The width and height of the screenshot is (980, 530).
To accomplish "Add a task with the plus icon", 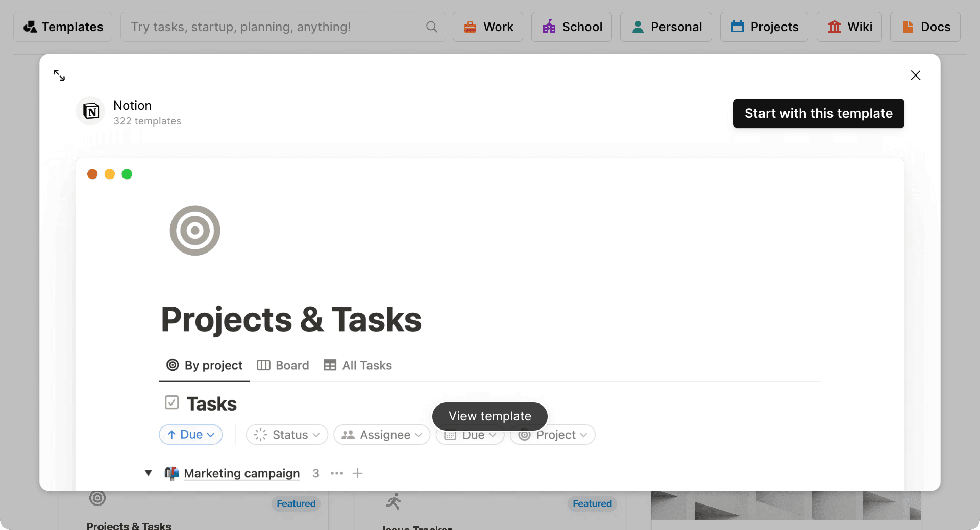I will tap(358, 473).
